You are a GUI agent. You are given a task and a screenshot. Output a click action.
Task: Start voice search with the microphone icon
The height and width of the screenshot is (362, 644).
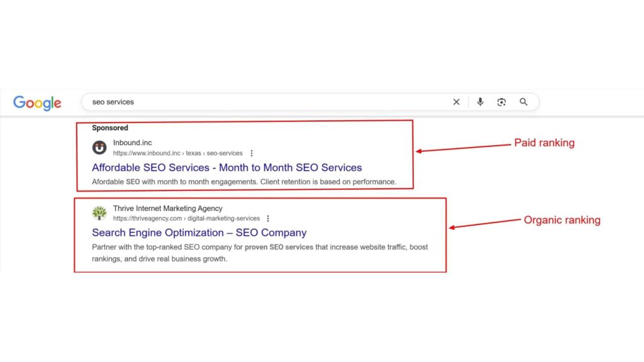point(480,102)
